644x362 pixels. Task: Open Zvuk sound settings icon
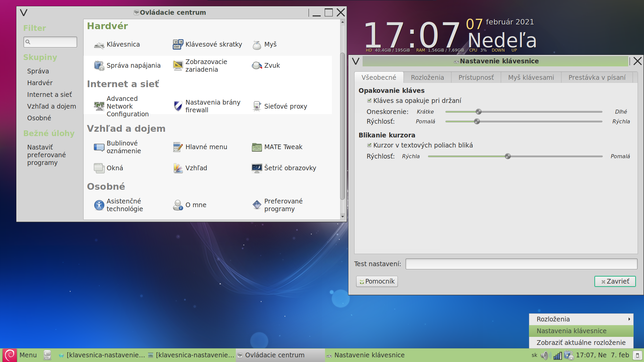(257, 66)
